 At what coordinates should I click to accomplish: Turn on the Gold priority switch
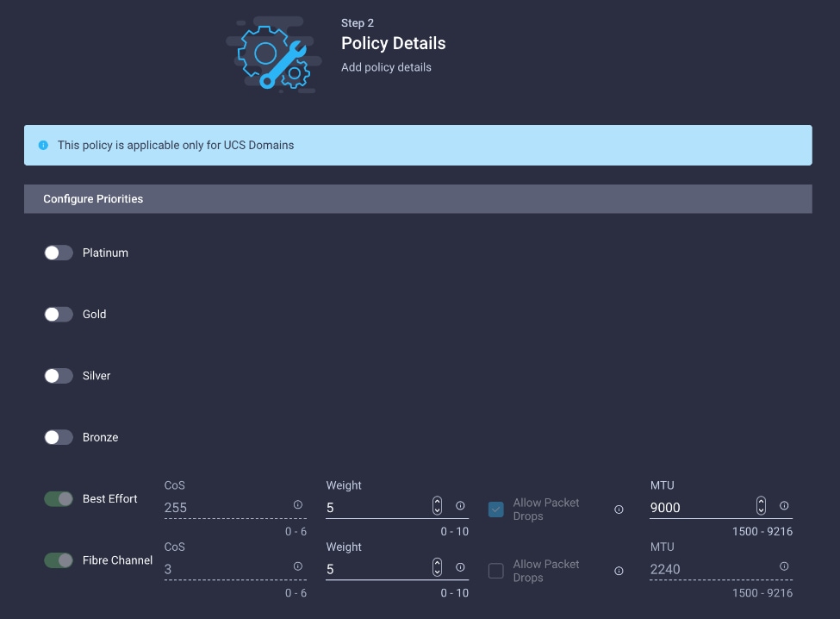coord(59,315)
